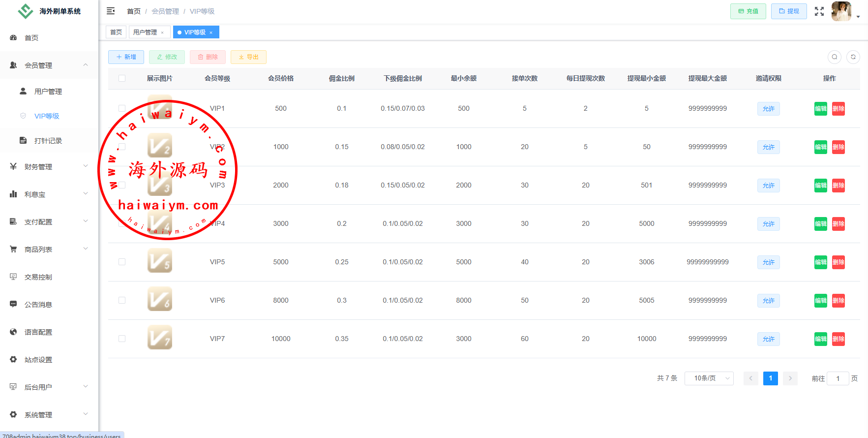This screenshot has height=438, width=868.
Task: Open the 首页 dashboard sidebar item
Action: (31, 38)
